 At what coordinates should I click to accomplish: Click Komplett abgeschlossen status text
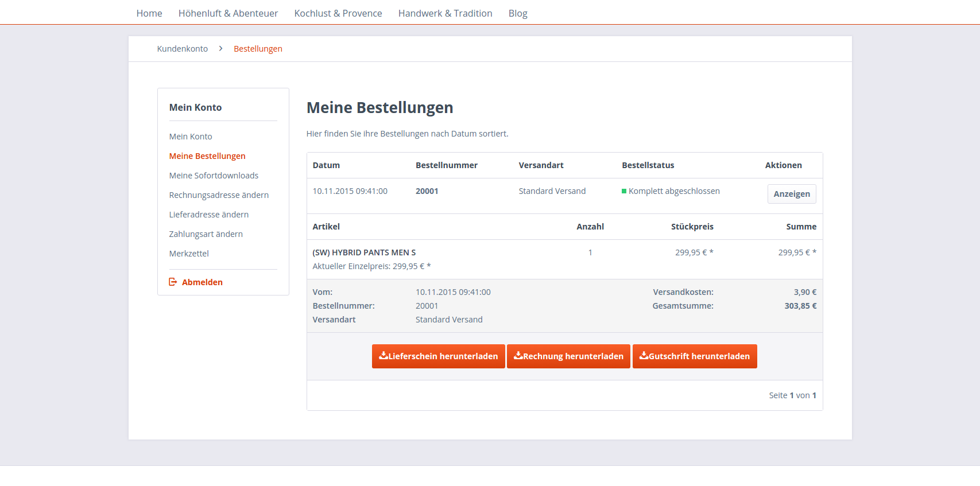click(674, 191)
